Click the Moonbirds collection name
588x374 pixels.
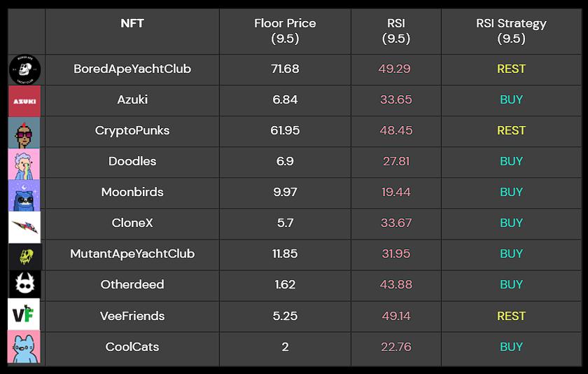coord(132,192)
